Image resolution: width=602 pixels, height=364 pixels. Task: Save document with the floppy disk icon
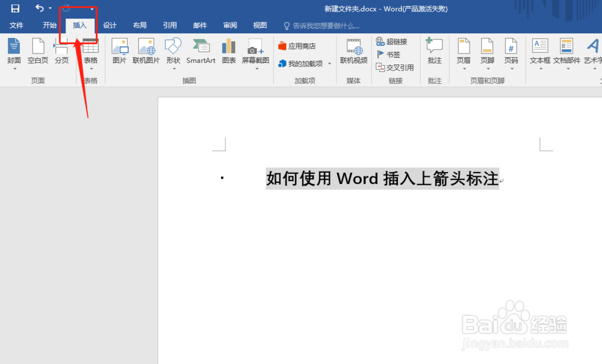pos(15,8)
